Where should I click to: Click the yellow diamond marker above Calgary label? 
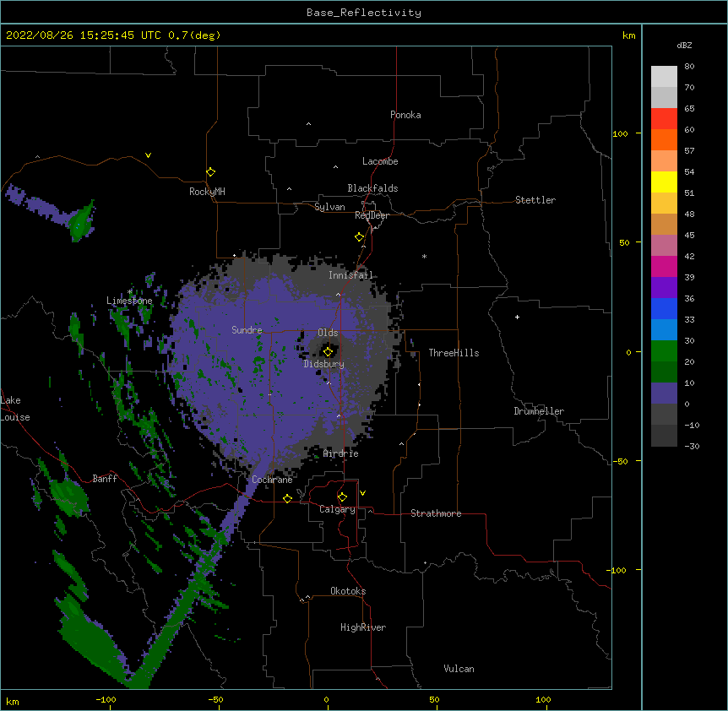[342, 497]
